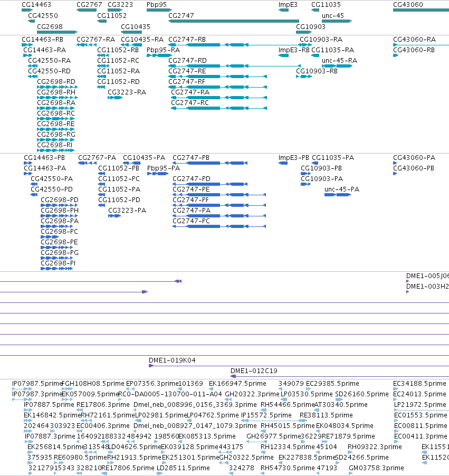Click EST label "RE38113.5prime"
The height and width of the screenshot is (476, 449).
click(326, 415)
